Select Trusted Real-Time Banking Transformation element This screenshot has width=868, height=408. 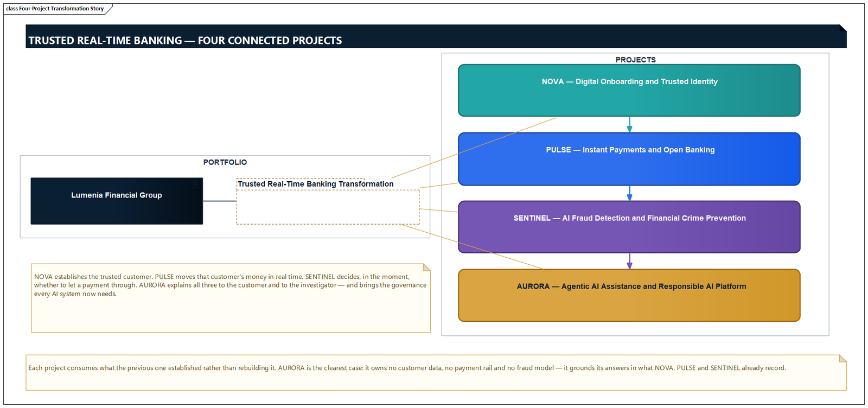coord(328,201)
